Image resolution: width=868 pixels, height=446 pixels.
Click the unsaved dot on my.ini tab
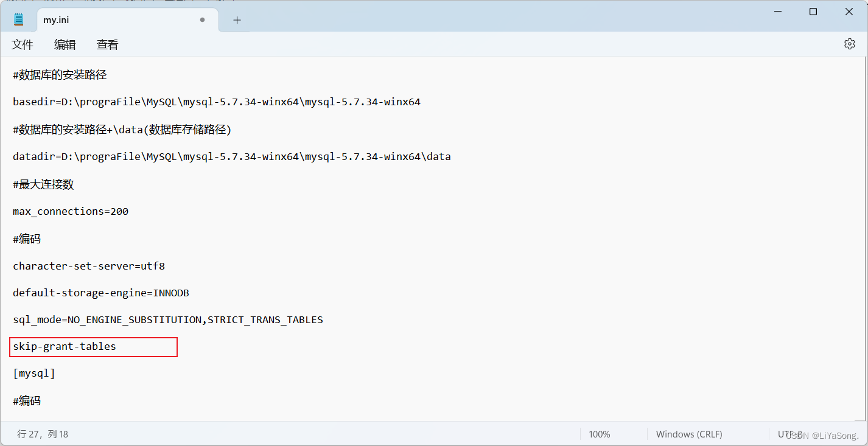click(202, 20)
